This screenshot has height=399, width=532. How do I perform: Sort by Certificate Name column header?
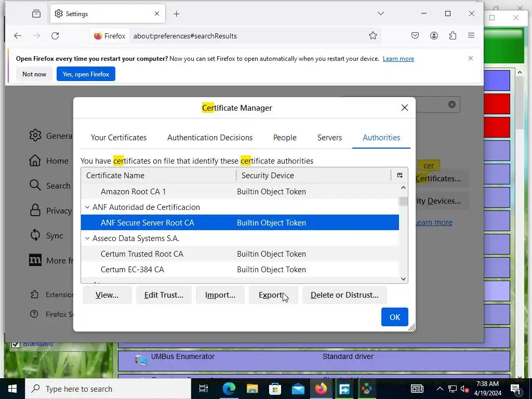pos(158,176)
